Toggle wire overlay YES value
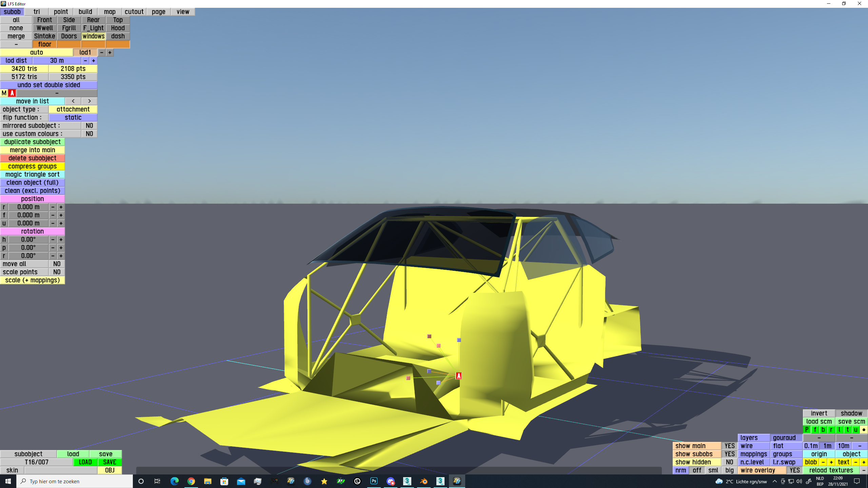 [x=794, y=470]
